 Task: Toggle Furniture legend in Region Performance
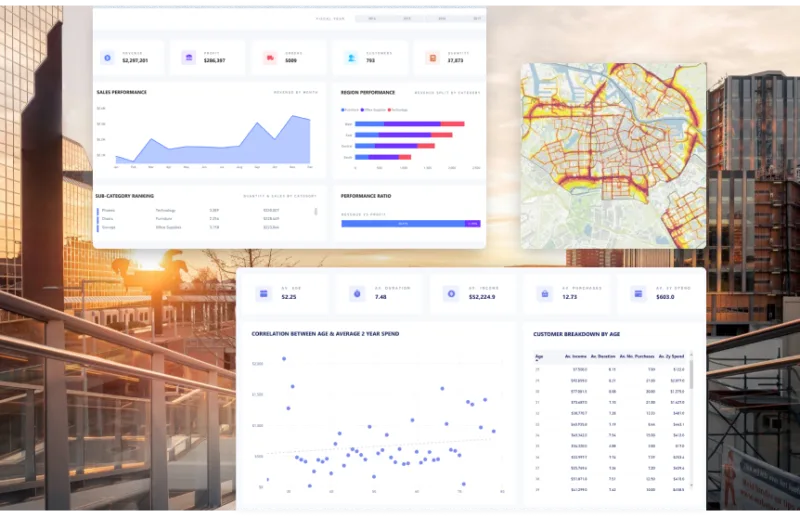click(x=349, y=109)
